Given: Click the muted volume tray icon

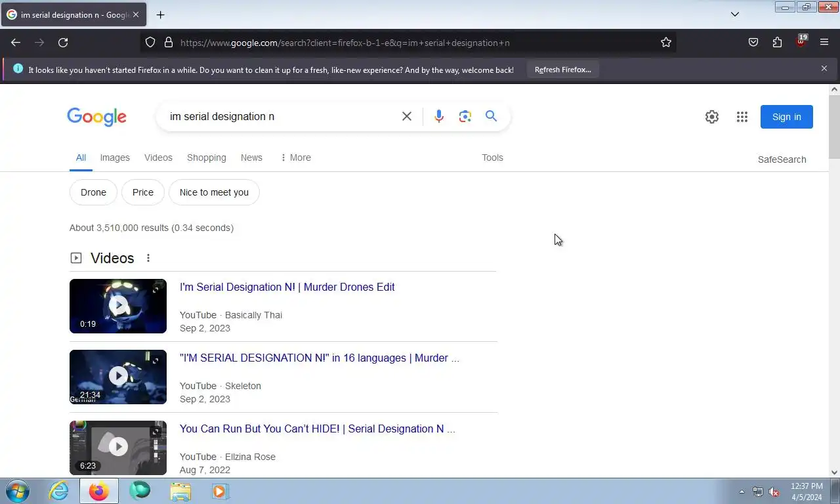Looking at the screenshot, I should click(774, 492).
